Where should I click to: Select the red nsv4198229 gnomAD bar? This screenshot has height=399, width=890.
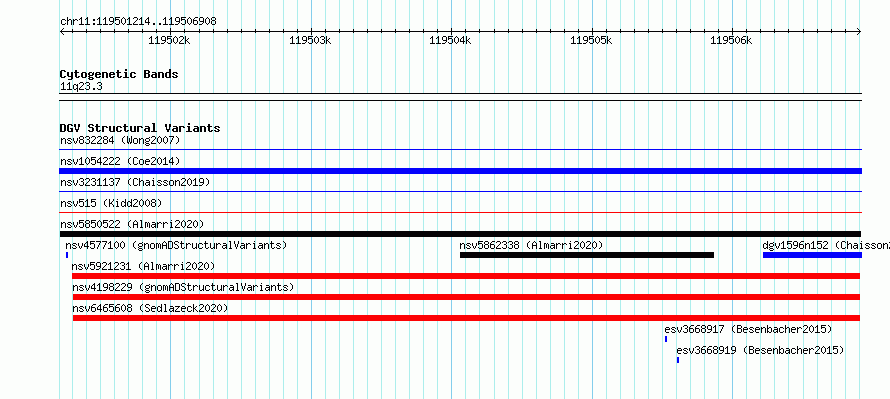(467, 297)
